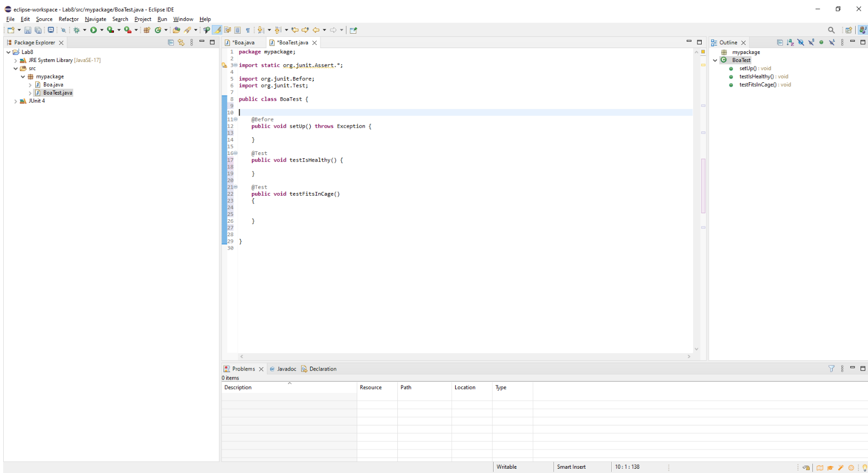Click the lightbulb Tip of the Day icon

[x=864, y=468]
